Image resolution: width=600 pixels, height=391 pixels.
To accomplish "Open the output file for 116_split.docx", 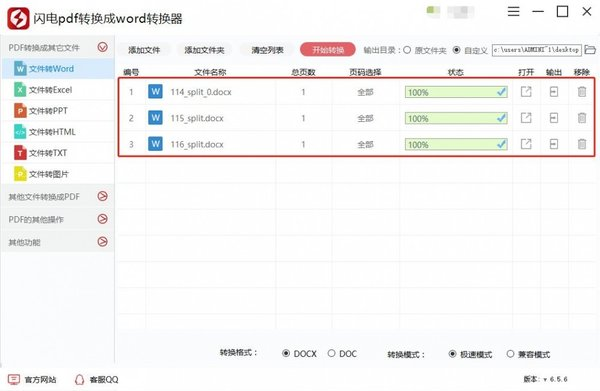I will click(526, 144).
